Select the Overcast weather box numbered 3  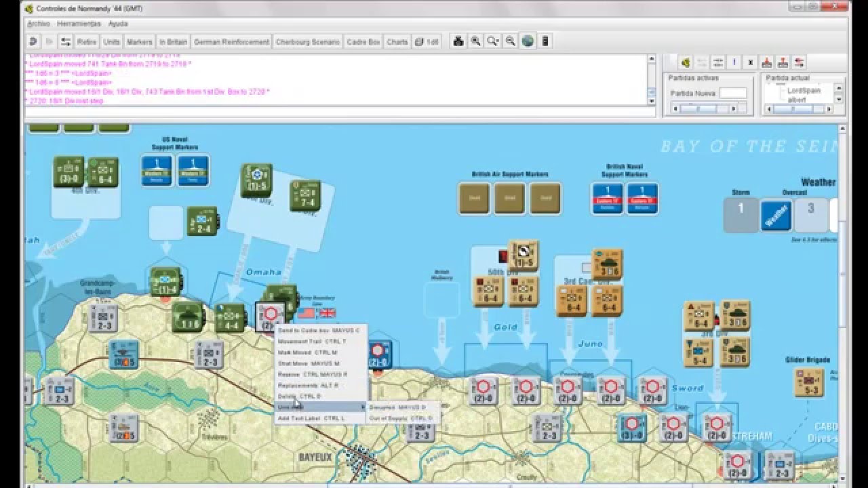coord(810,215)
